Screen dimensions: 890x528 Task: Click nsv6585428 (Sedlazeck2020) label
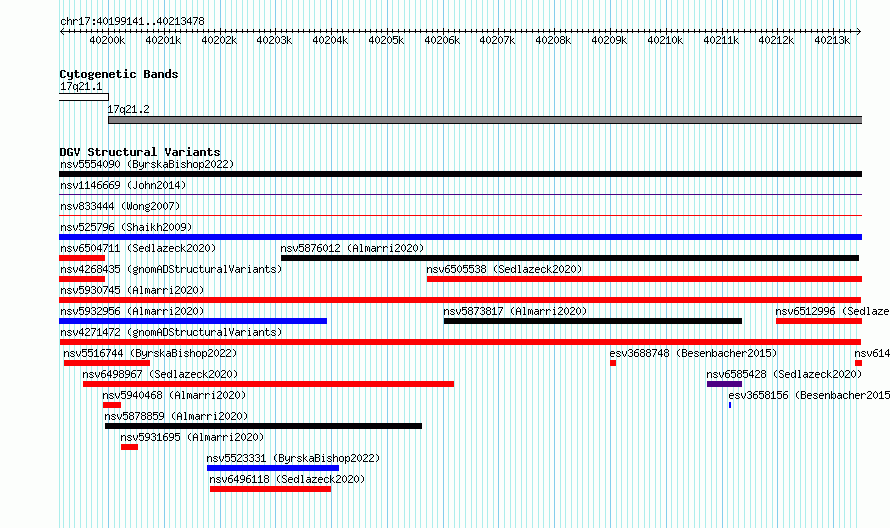click(784, 374)
